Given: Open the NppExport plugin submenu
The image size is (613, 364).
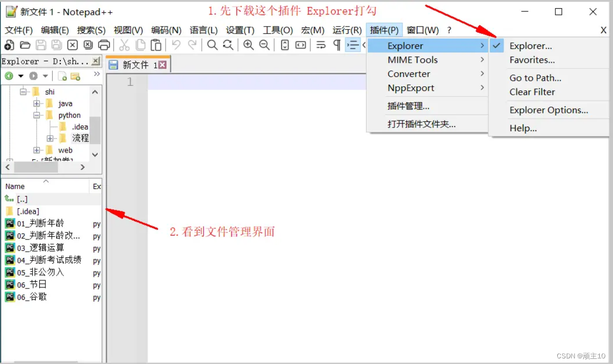Looking at the screenshot, I should point(428,88).
